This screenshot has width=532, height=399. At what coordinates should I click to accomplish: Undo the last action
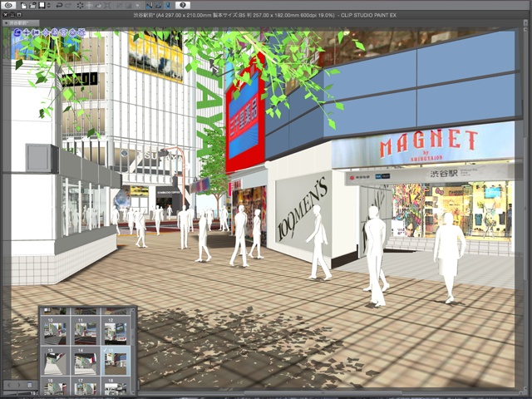tap(59, 6)
